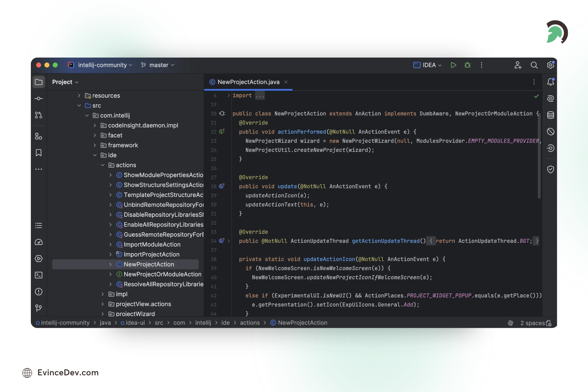This screenshot has width=588, height=392.
Task: Expand folded getActionUpdateThread method on line 34
Action: coord(229,241)
